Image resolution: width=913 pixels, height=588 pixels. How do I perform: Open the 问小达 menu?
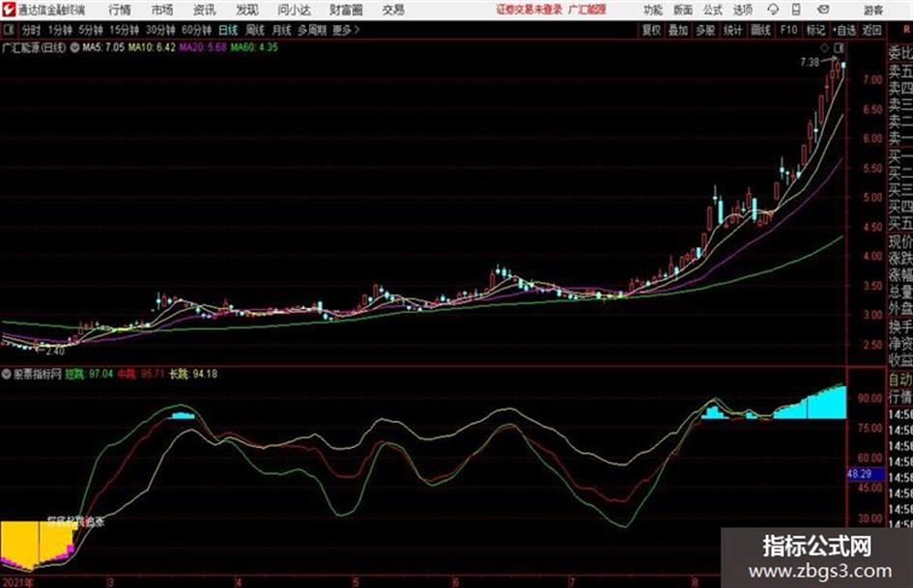[294, 10]
